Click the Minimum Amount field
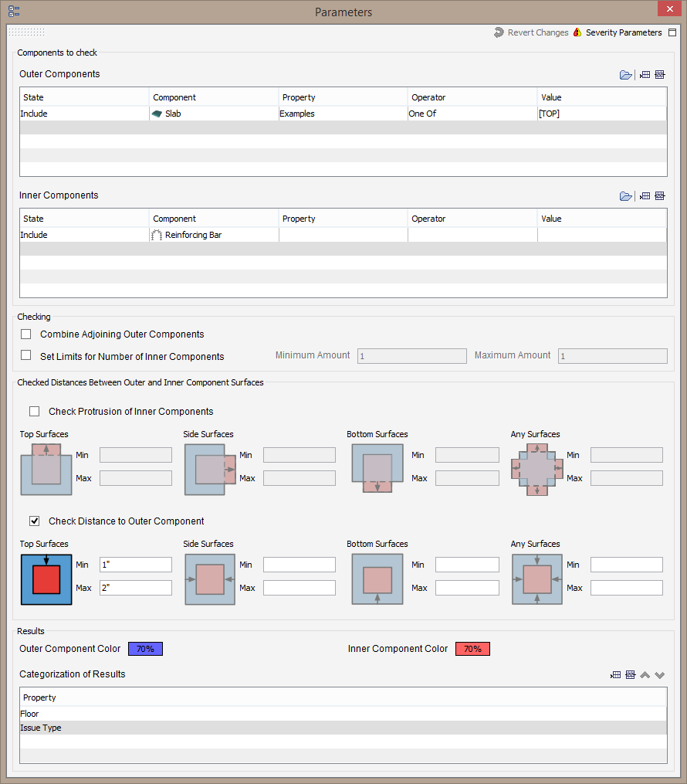687x784 pixels. click(411, 356)
